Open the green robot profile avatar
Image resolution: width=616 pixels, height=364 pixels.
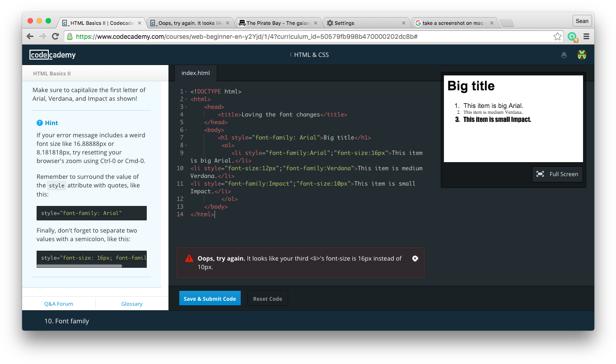[x=582, y=55]
